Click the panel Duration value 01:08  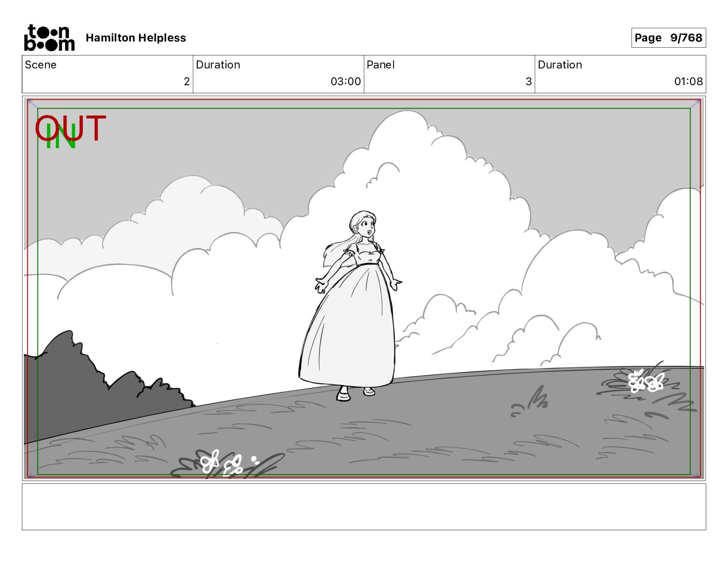click(x=688, y=81)
